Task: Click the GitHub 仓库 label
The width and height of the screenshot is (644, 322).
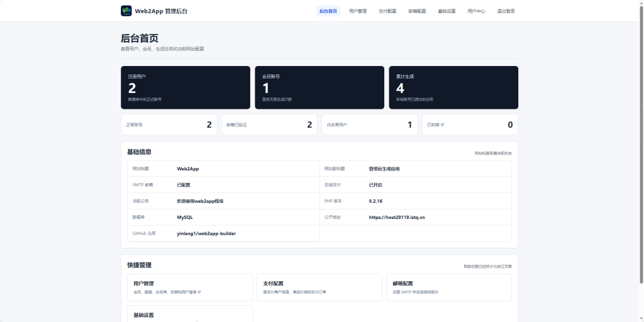Action: coord(144,233)
